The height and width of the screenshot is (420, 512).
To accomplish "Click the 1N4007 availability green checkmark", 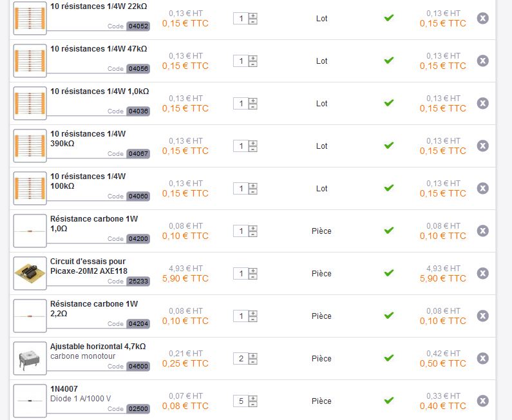I will coord(388,401).
